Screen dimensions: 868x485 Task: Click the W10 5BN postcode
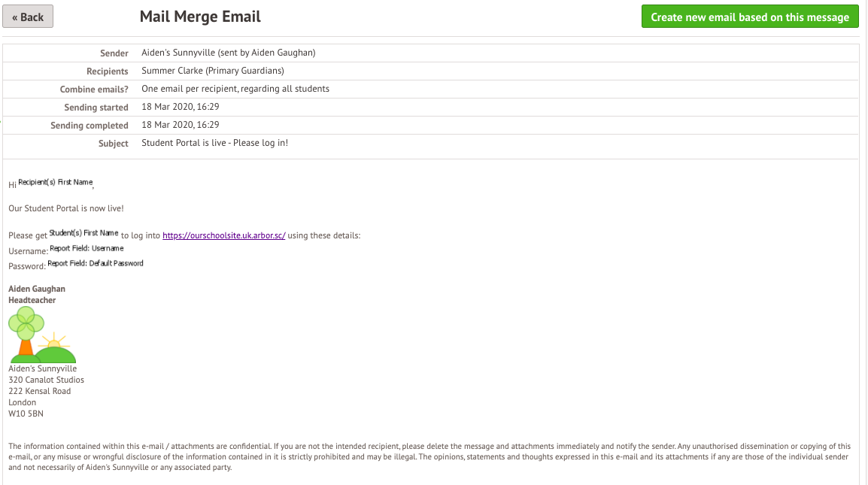[26, 414]
